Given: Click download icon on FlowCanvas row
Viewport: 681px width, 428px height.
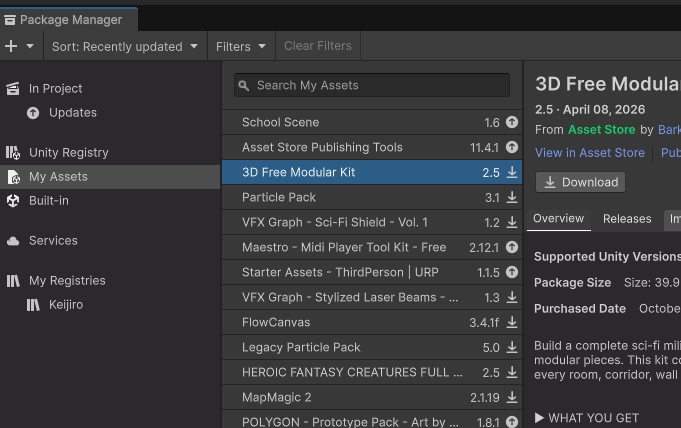Looking at the screenshot, I should pos(512,322).
